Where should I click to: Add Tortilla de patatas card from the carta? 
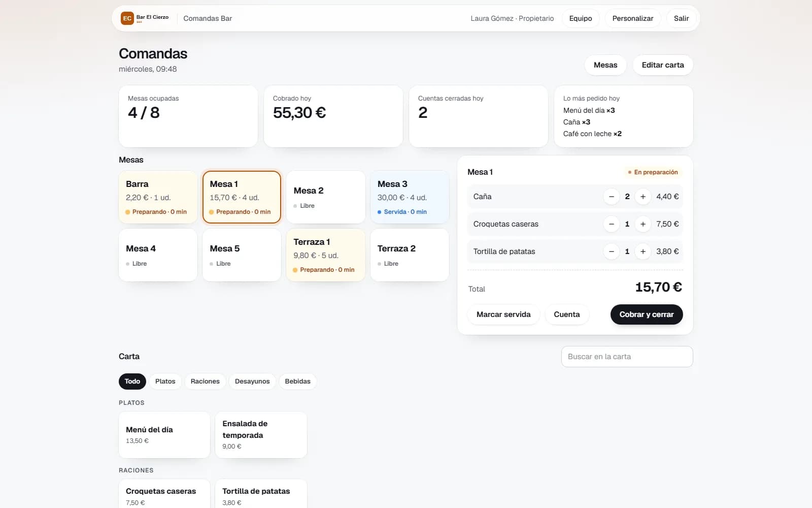click(x=261, y=494)
